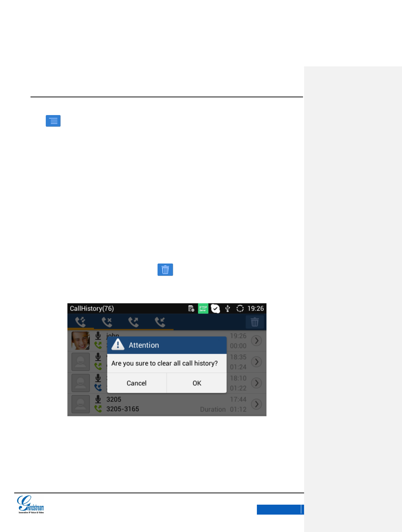Click the Attention dialog title
Image resolution: width=402 pixels, height=532 pixels.
(144, 345)
